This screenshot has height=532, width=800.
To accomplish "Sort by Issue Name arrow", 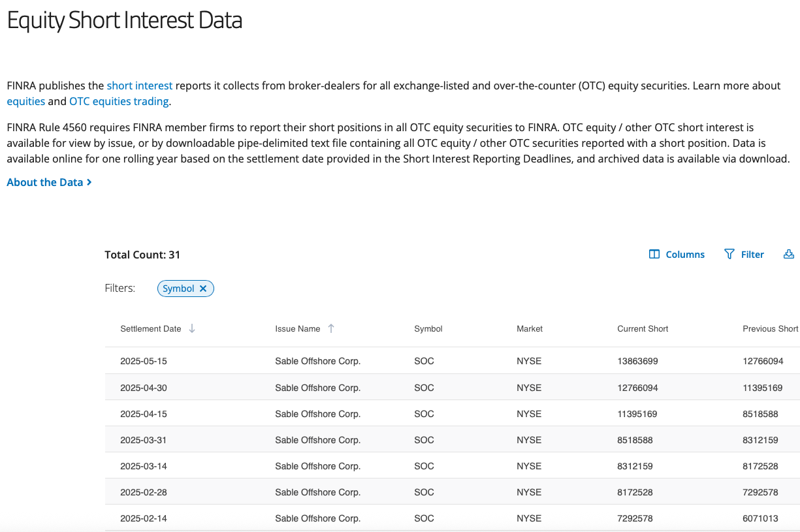I will tap(331, 328).
